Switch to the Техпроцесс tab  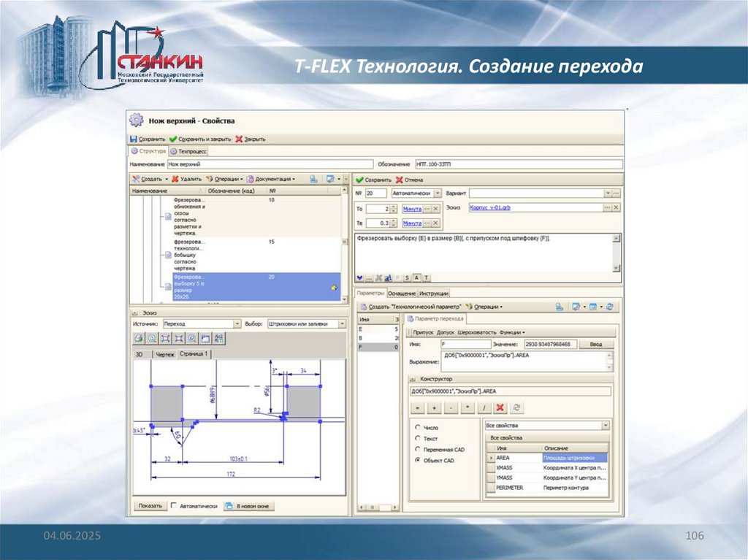click(188, 151)
